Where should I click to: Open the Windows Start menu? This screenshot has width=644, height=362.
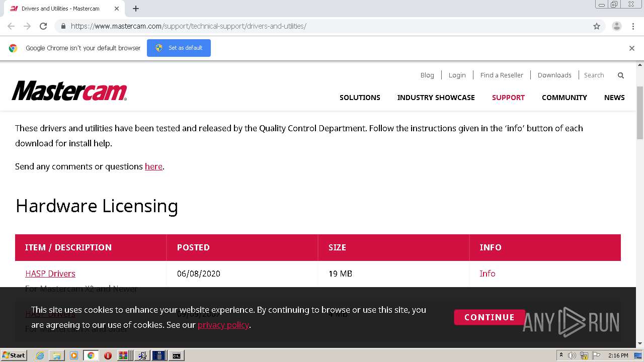click(14, 355)
